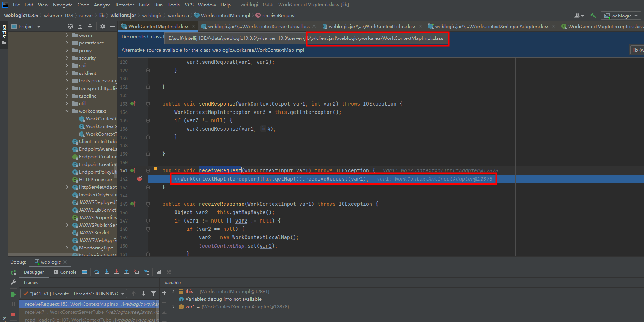
Task: Open the thread selector dropdown
Action: 74,294
